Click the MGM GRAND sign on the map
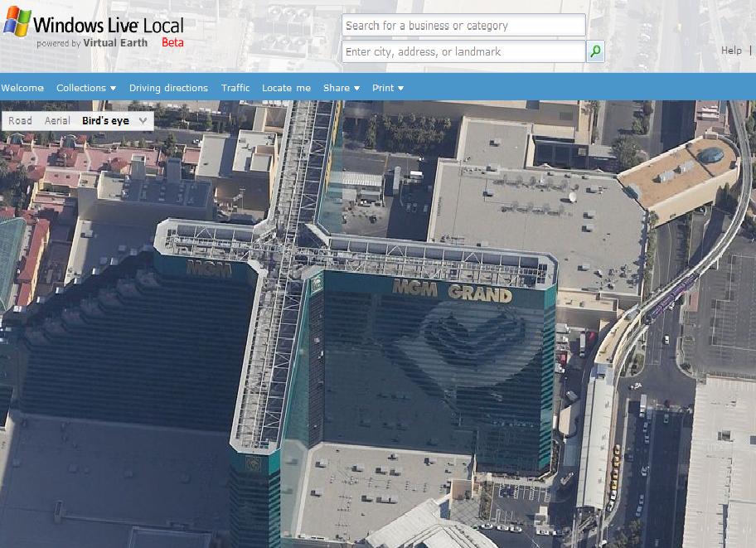 click(453, 290)
